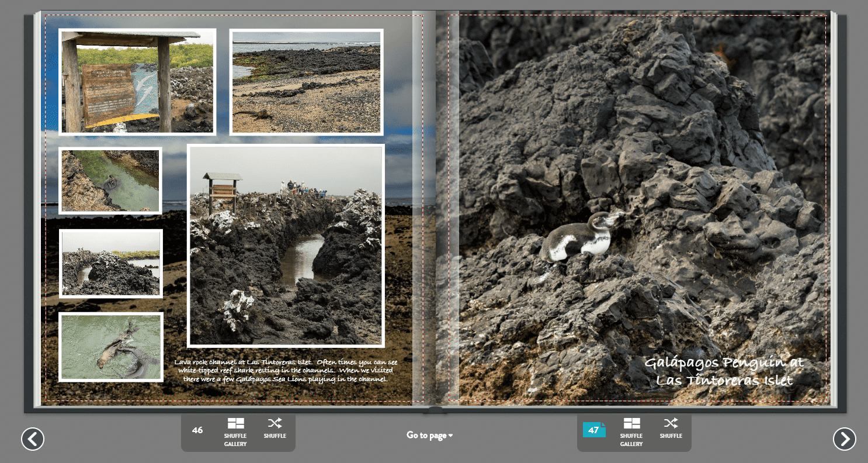Click the tide pool photo below the sign
Screen dimensions: 868x463
tap(110, 181)
